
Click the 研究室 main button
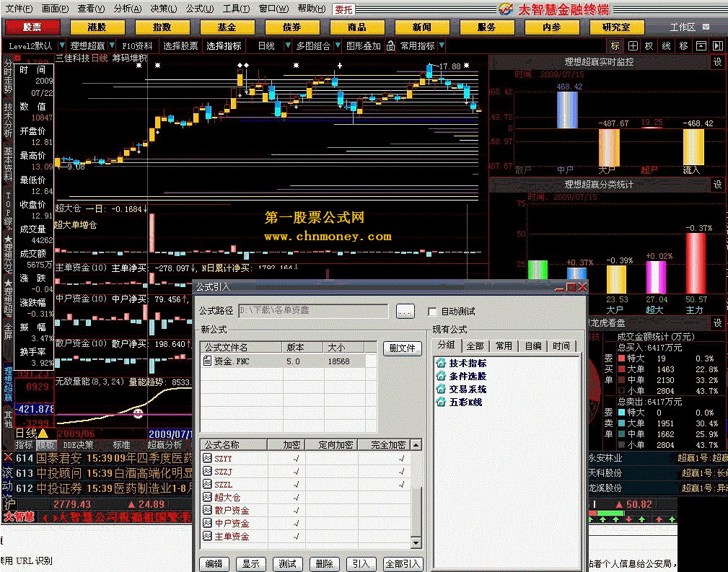(617, 27)
